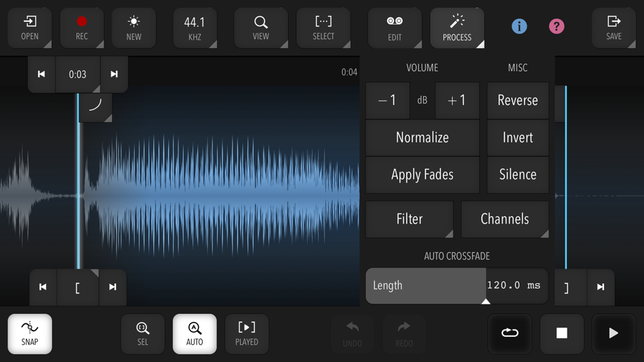Silence the selected region
The height and width of the screenshot is (362, 644).
[517, 175]
